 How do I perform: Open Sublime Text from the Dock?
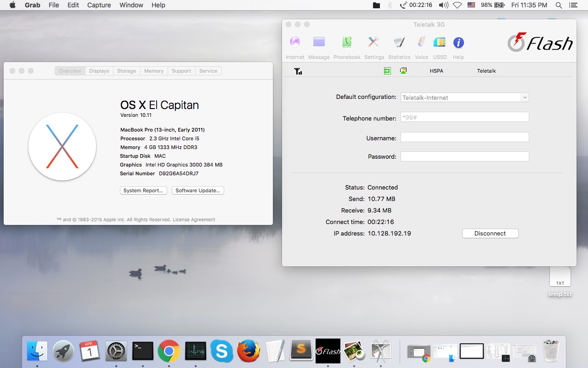(x=301, y=351)
